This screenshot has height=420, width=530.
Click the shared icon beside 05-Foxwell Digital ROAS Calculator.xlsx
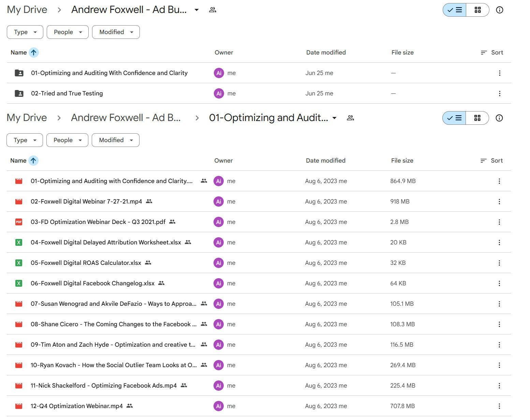(148, 263)
